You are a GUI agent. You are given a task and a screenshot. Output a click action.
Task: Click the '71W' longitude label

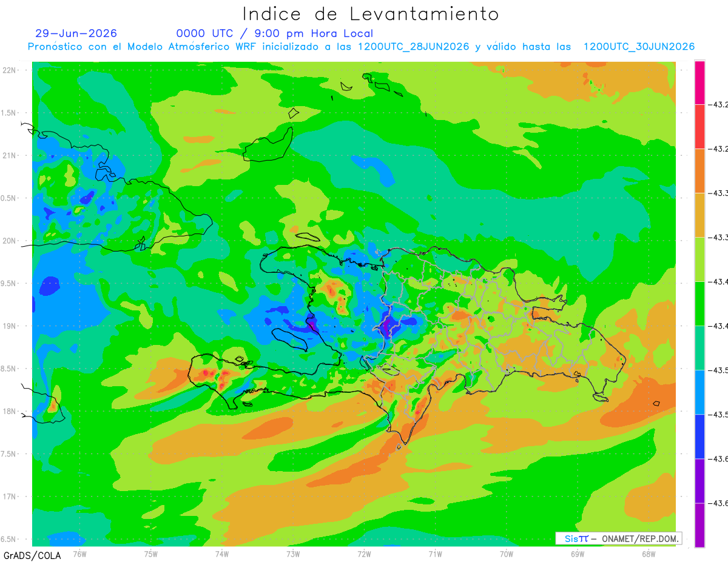[x=435, y=554]
